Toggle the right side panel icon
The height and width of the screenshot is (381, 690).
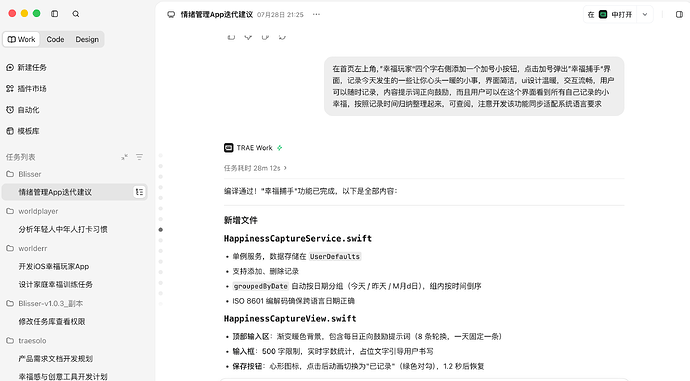click(679, 15)
